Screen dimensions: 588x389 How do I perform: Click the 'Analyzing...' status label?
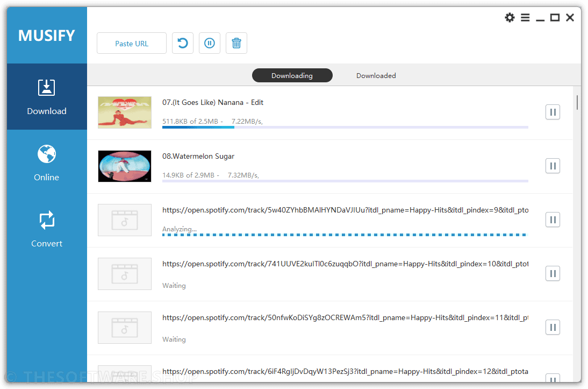(x=180, y=229)
